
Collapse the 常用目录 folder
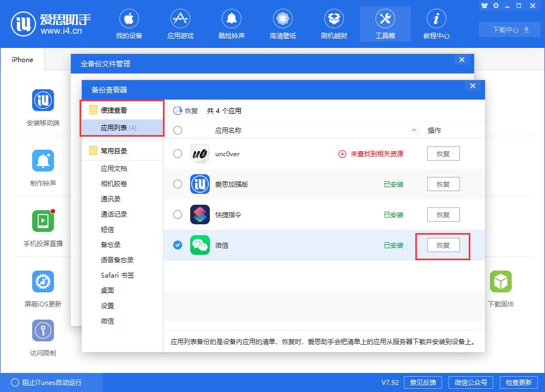pos(93,151)
